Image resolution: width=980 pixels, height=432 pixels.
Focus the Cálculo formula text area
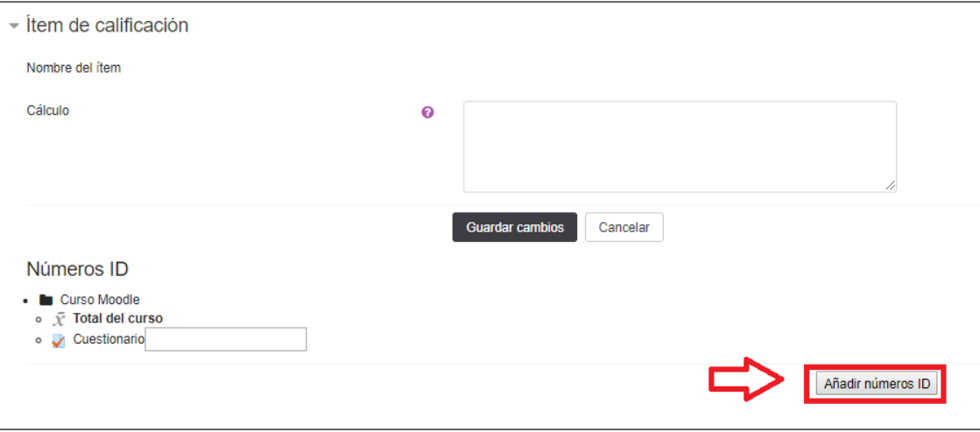679,145
